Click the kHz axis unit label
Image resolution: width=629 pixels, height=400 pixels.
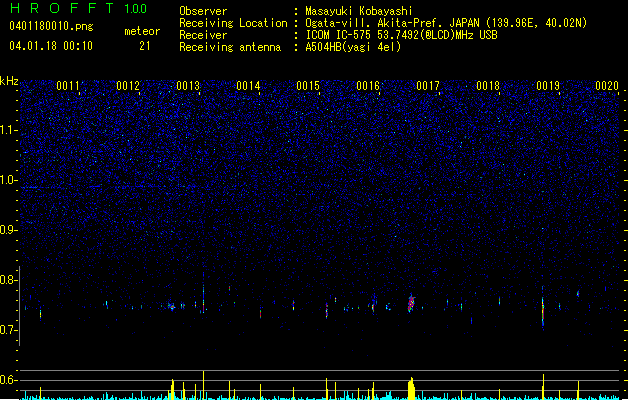click(x=9, y=81)
